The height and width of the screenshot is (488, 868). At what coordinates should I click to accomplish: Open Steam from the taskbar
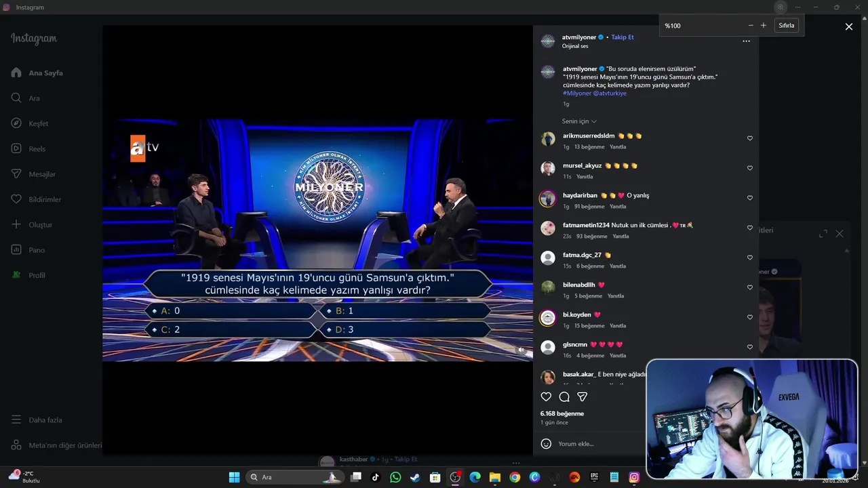pyautogui.click(x=415, y=477)
